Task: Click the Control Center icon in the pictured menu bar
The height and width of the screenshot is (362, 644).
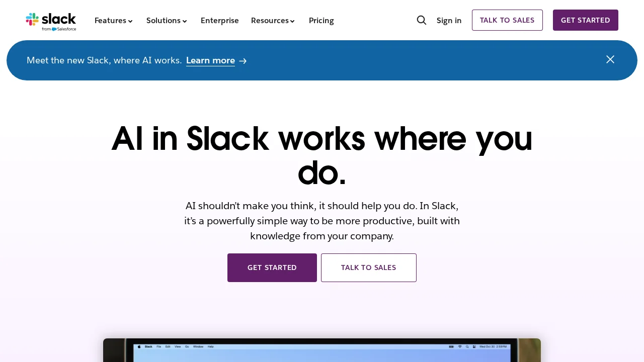Action: (474, 346)
